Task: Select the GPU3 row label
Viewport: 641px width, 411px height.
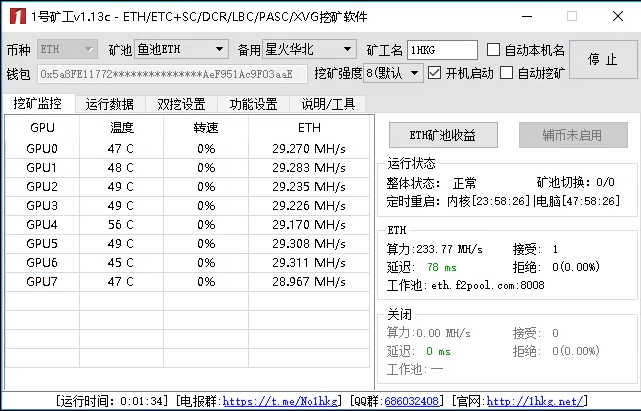Action: [42, 205]
